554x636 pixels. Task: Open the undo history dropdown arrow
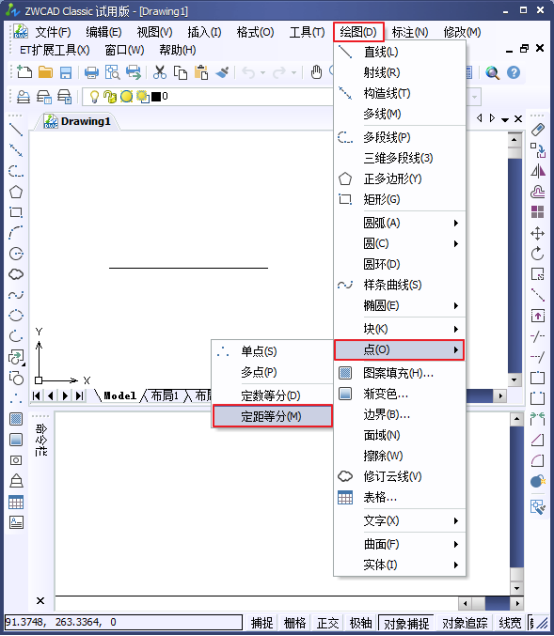(263, 73)
